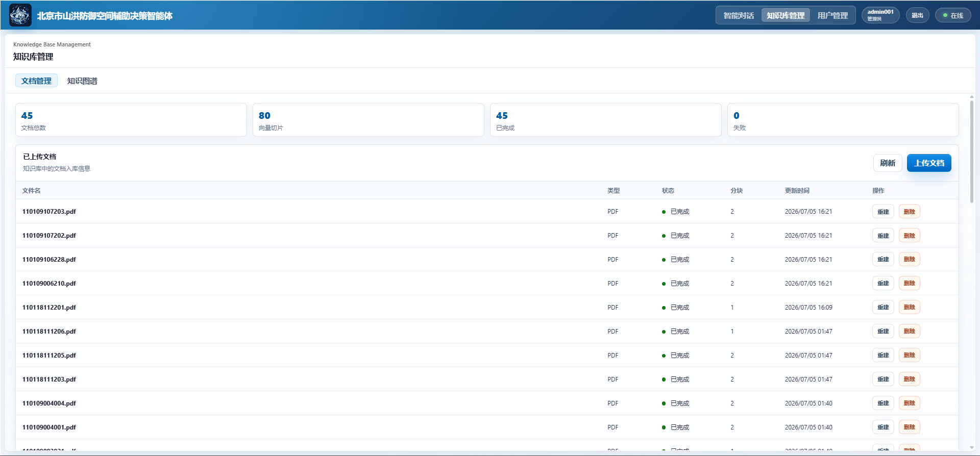Delete the 110118112201.pdf document

pyautogui.click(x=909, y=307)
